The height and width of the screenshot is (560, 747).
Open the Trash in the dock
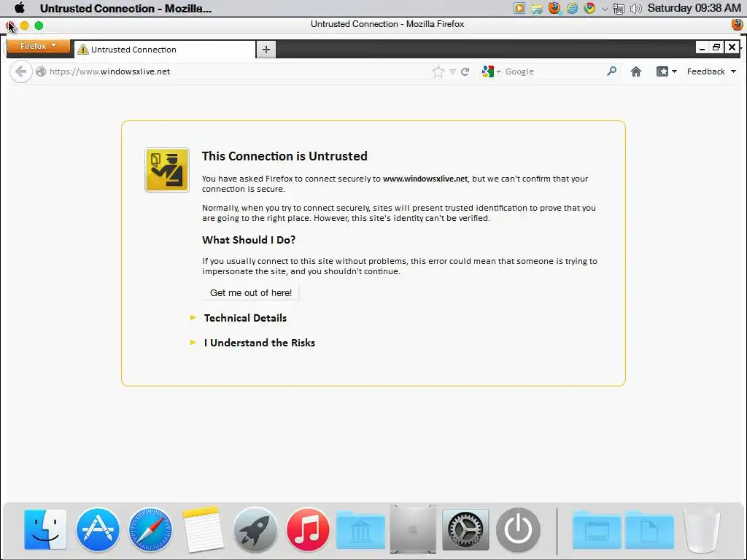coord(702,530)
